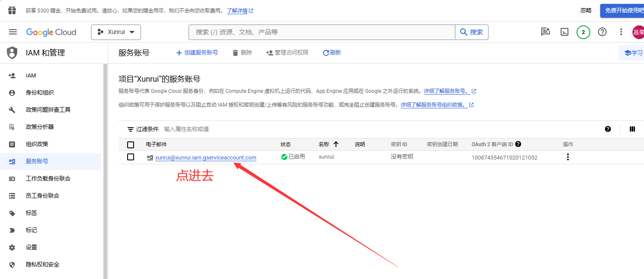Open the help question mark menu
Viewport: 644px width, 279px height.
[x=602, y=32]
